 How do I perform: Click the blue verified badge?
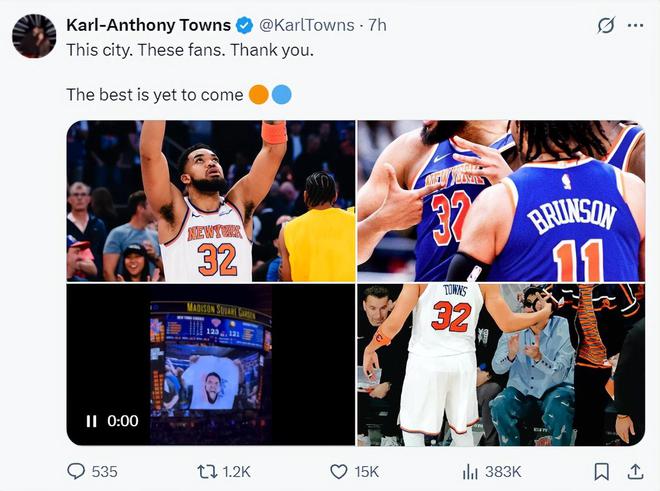point(244,25)
